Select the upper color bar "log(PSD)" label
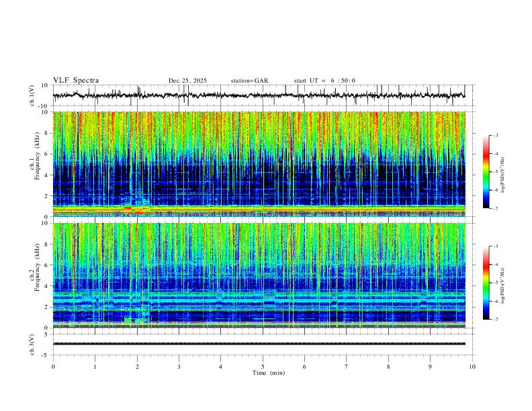Viewport: 532px width, 411px height. tap(503, 175)
